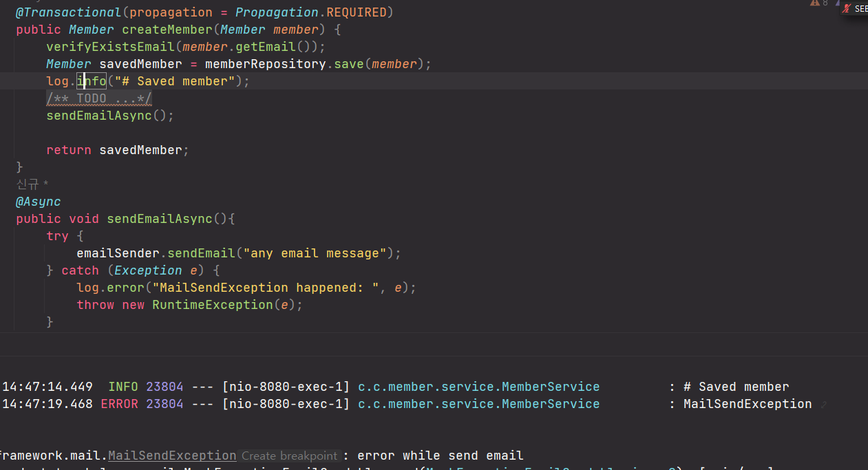Click the 14:47:19.468 console timestamp
The width and height of the screenshot is (868, 470).
pos(47,404)
